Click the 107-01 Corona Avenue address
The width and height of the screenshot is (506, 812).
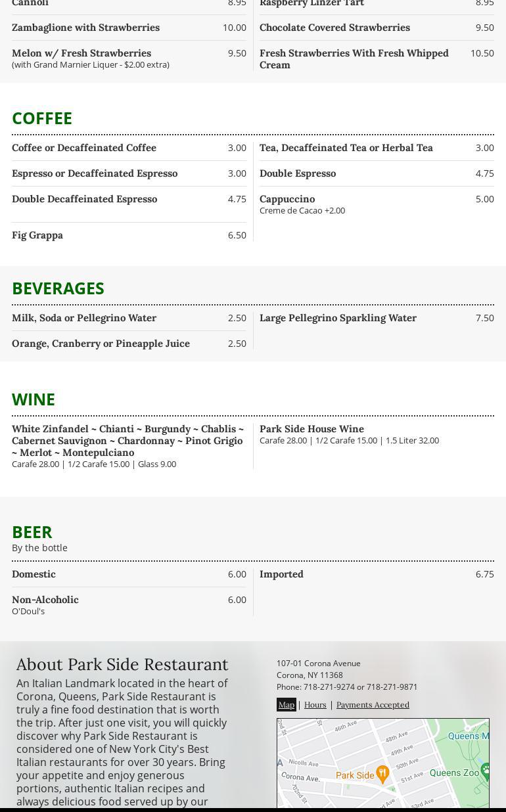click(x=318, y=663)
